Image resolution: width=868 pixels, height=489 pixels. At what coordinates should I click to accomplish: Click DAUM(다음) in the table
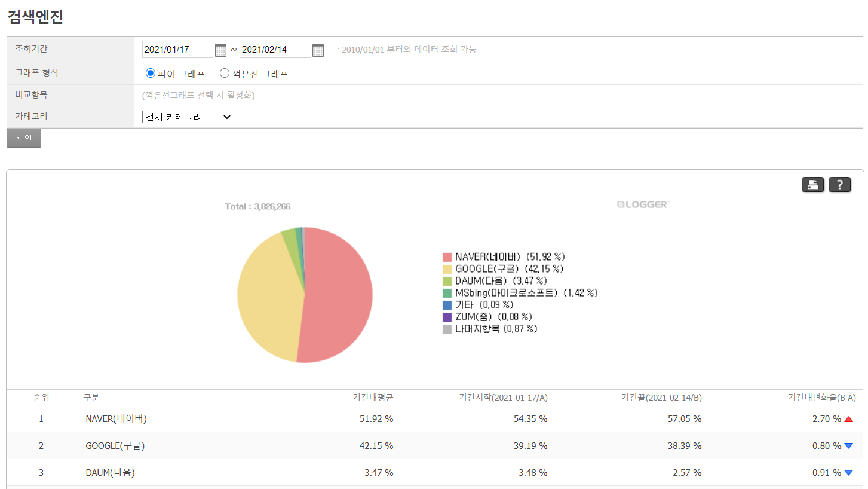coord(110,473)
